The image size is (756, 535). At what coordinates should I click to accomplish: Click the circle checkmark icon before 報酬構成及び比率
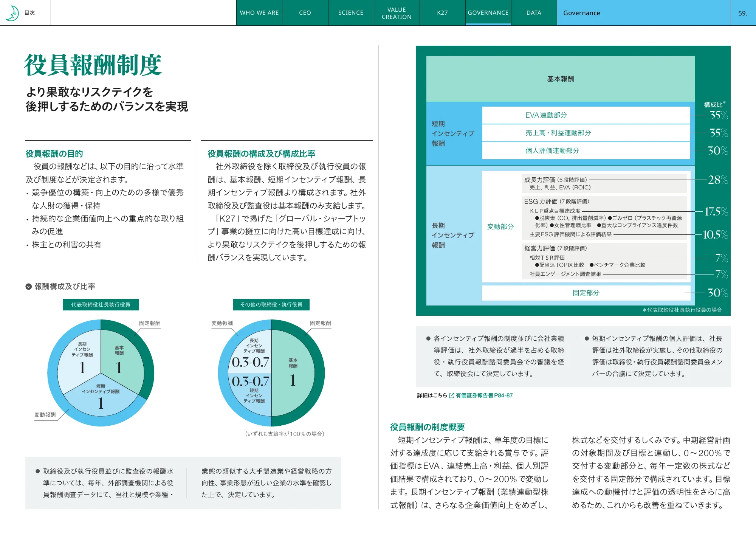28,287
